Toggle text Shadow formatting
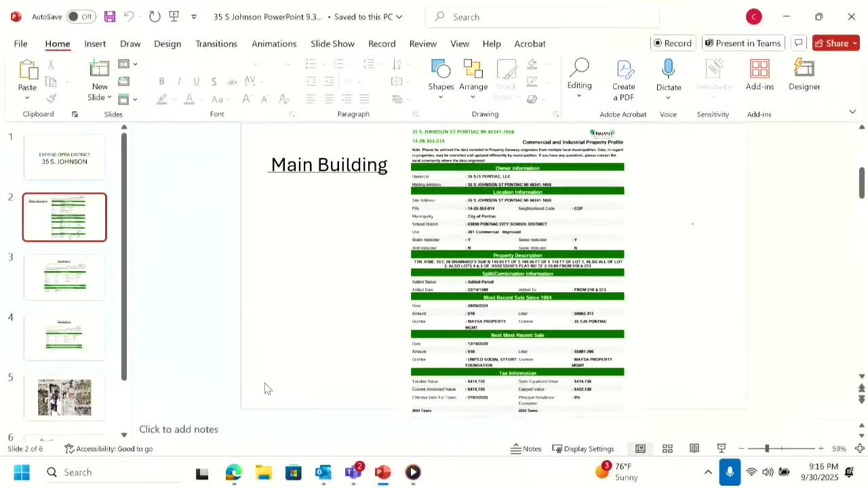 [214, 81]
